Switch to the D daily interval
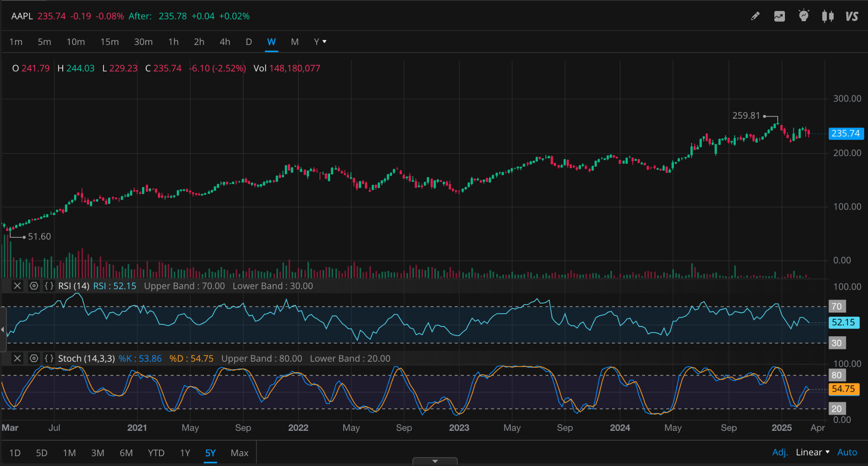This screenshot has width=868, height=466. [249, 42]
